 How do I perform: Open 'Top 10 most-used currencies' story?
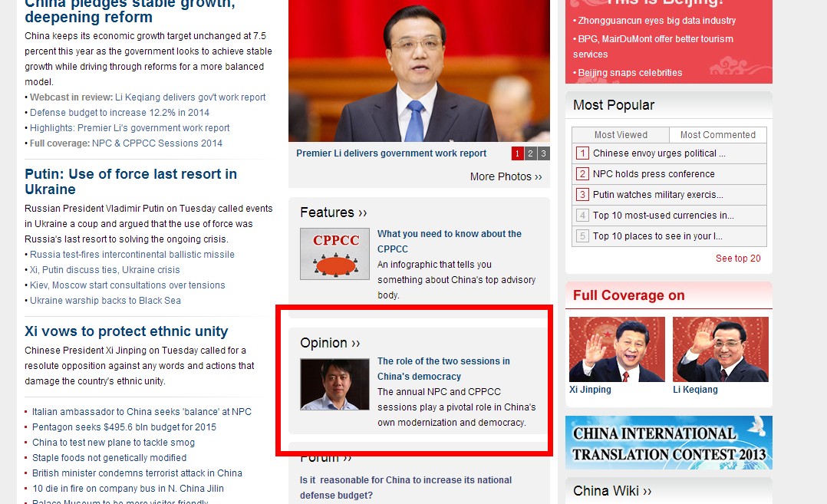pyautogui.click(x=663, y=215)
